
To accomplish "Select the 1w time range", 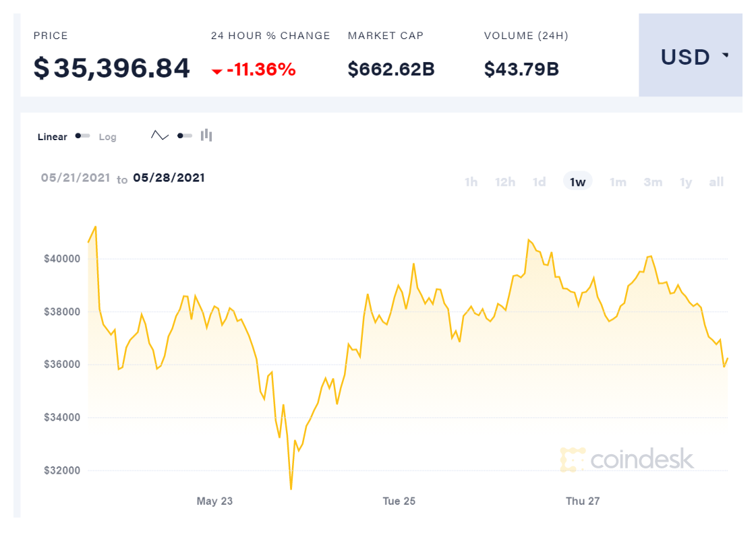I will pyautogui.click(x=577, y=182).
